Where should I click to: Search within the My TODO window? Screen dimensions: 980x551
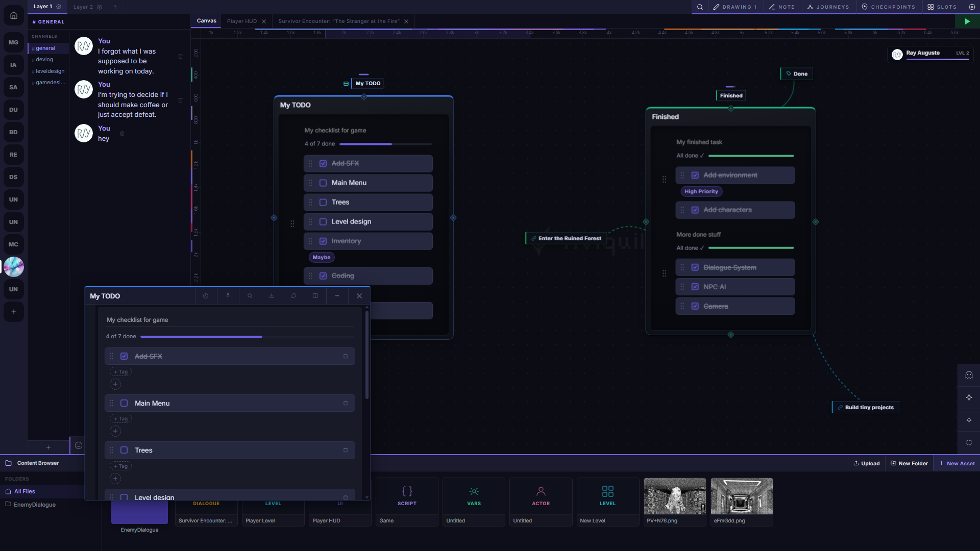250,296
